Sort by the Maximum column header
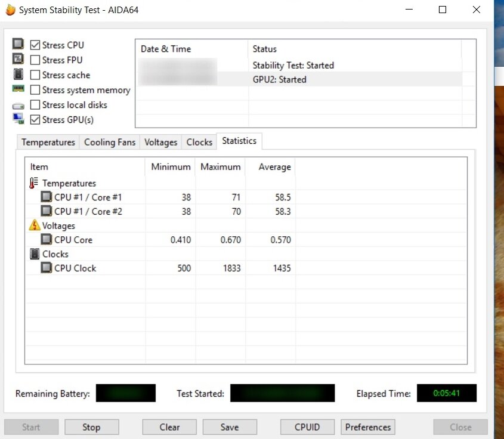Viewport: 504px width, 439px height. coord(220,167)
